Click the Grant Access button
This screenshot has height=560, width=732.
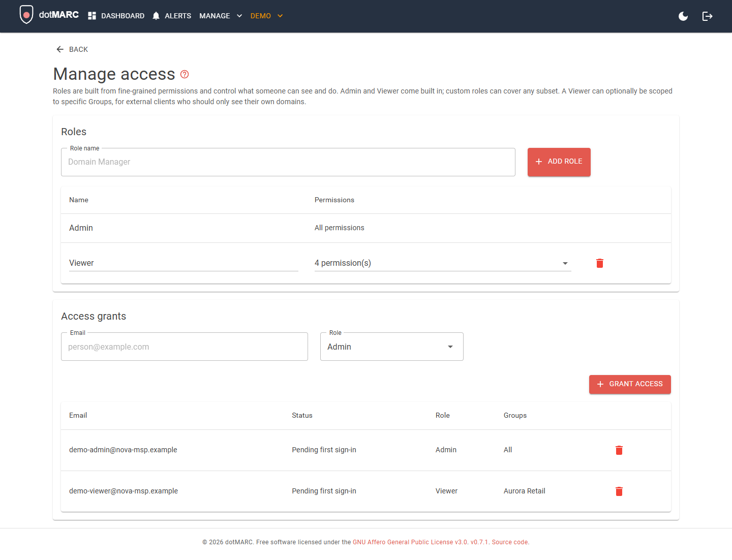click(x=630, y=384)
